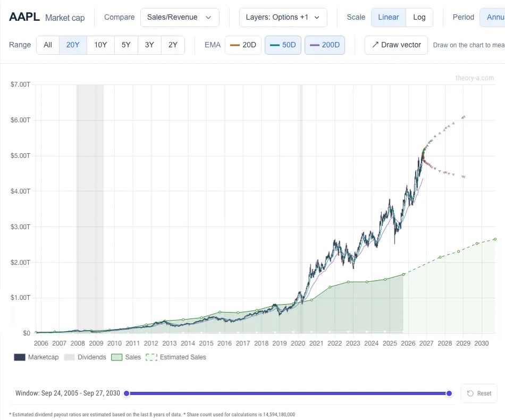Image resolution: width=505 pixels, height=420 pixels.
Task: Click the left handle of window slider
Action: point(127,393)
